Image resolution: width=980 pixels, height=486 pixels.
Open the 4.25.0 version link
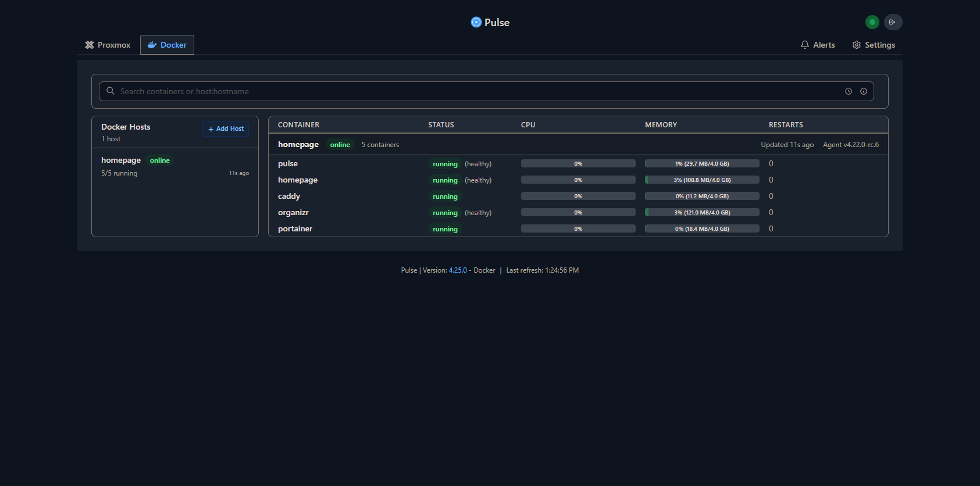[x=458, y=270]
